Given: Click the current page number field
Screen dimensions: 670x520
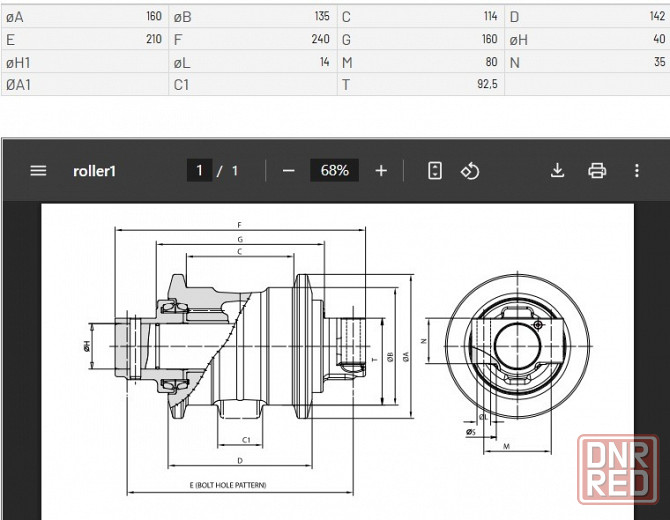Looking at the screenshot, I should [199, 170].
